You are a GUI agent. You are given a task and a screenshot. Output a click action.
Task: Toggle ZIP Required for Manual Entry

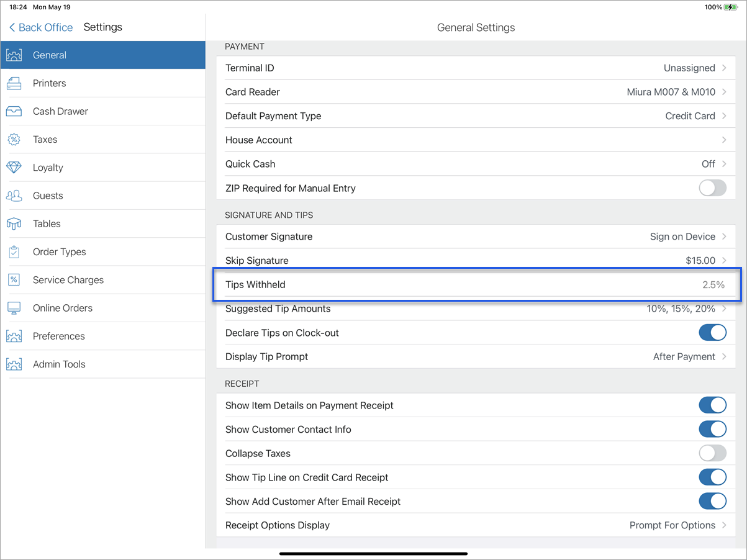tap(712, 188)
